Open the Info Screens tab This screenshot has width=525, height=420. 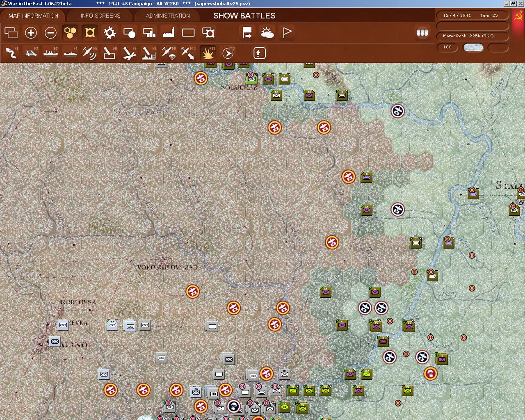pos(100,16)
